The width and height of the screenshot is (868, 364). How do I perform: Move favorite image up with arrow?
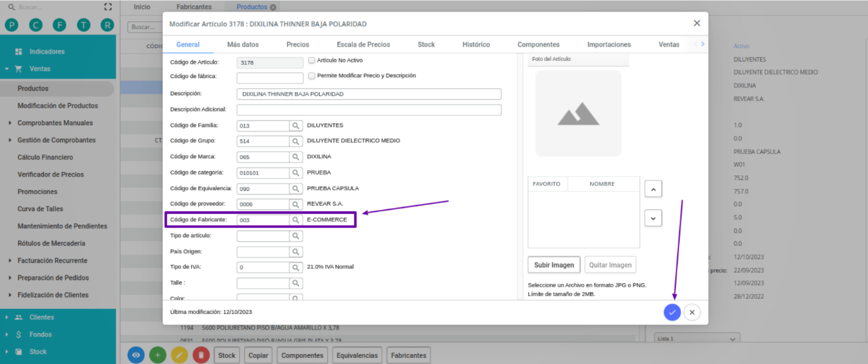click(x=653, y=188)
